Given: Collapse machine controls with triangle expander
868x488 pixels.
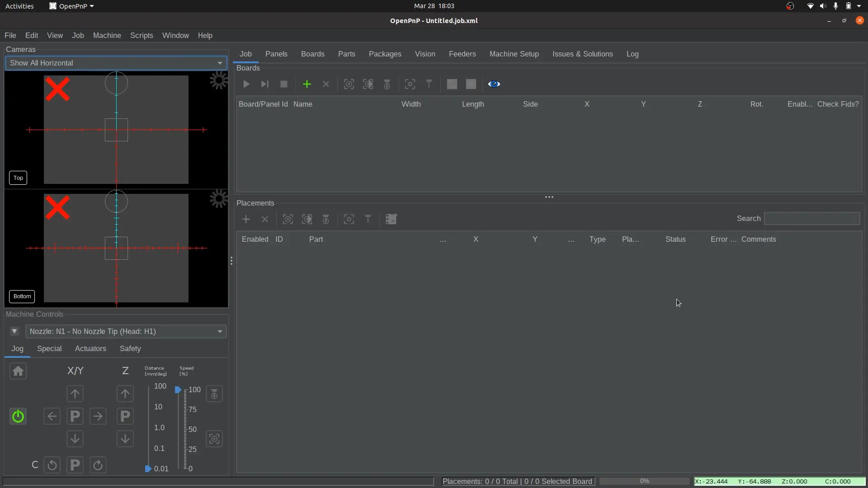Looking at the screenshot, I should tap(14, 331).
